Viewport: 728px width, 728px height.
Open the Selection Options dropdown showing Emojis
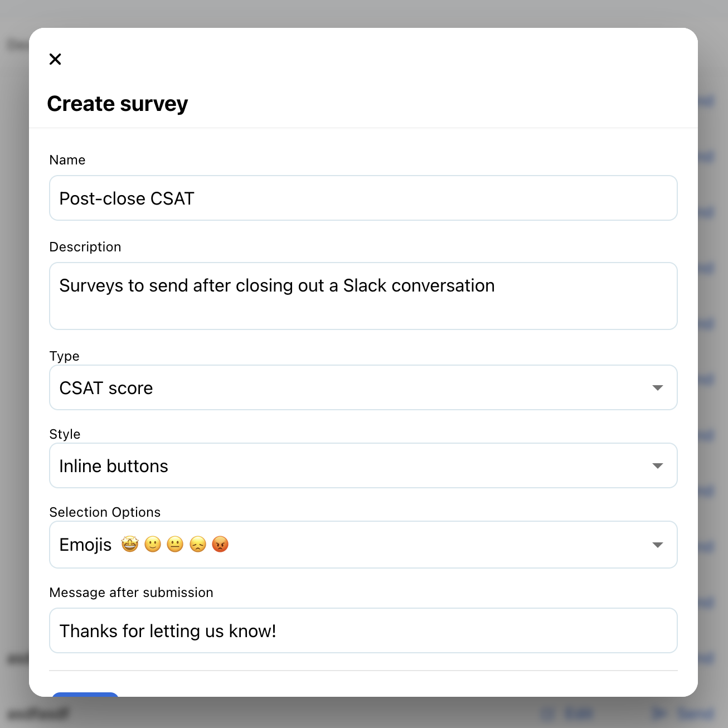(363, 545)
